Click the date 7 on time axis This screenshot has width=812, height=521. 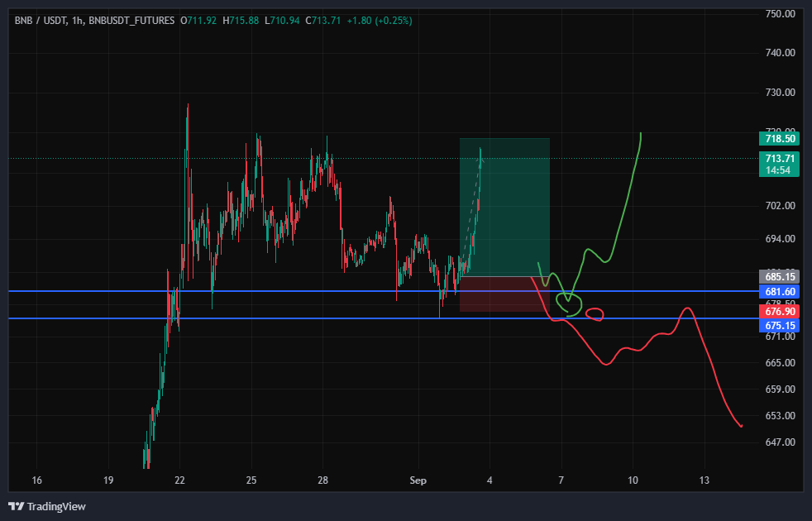pyautogui.click(x=561, y=480)
